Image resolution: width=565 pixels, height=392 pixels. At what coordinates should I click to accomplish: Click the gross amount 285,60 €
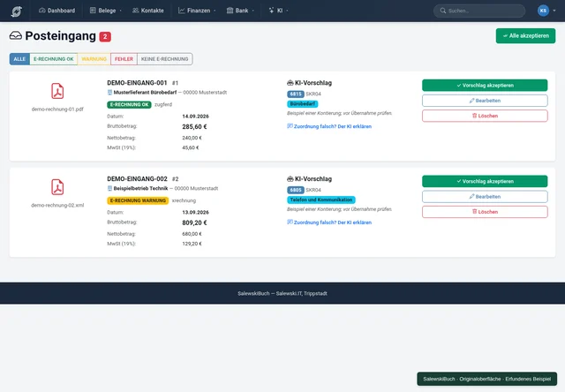pos(194,127)
